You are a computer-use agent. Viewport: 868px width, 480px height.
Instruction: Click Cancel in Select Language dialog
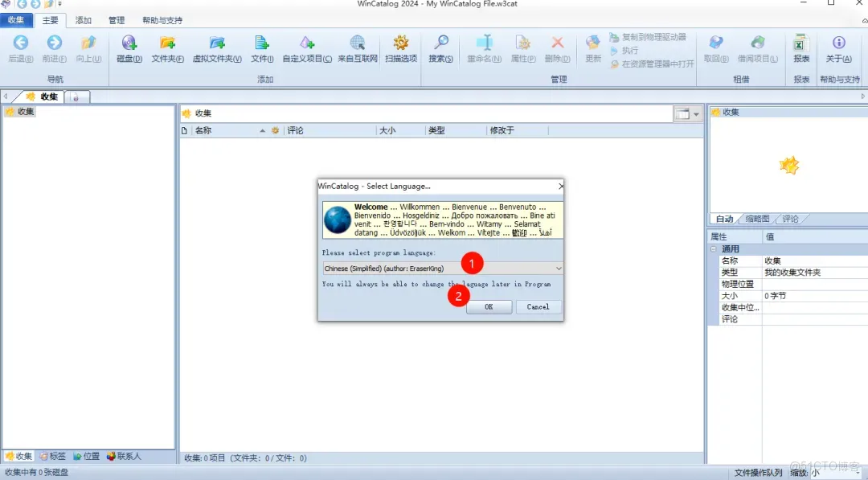(x=538, y=306)
